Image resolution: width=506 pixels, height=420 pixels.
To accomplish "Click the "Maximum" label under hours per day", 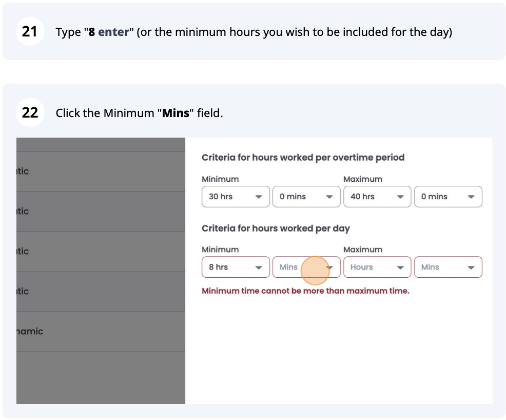I will click(x=362, y=250).
